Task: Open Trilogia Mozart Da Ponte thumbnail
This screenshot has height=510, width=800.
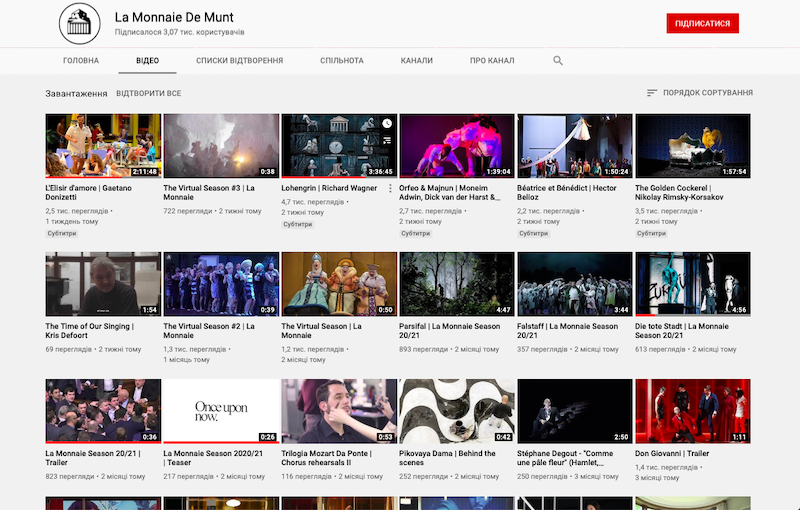Action: click(339, 411)
